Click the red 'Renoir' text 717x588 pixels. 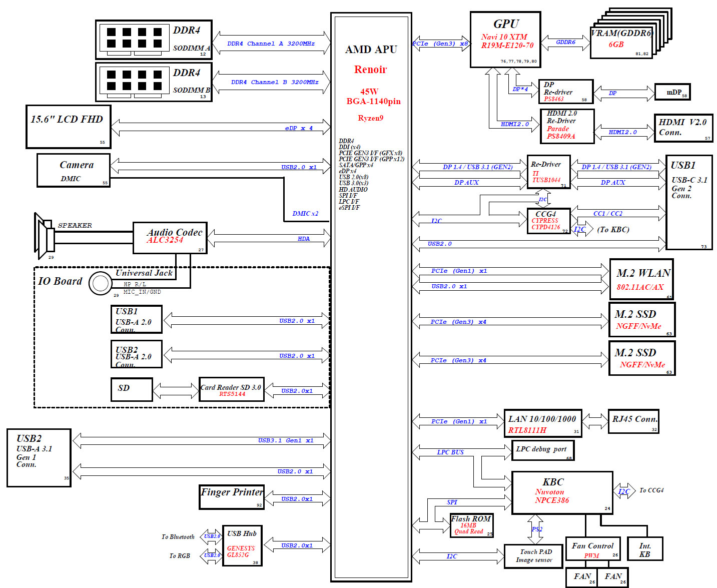pyautogui.click(x=370, y=70)
